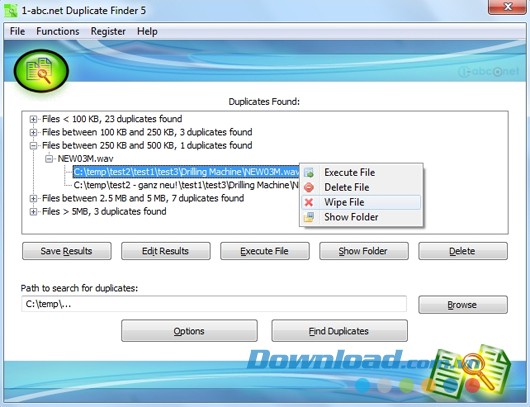This screenshot has height=407, width=530.
Task: Open the File menu
Action: (x=18, y=31)
